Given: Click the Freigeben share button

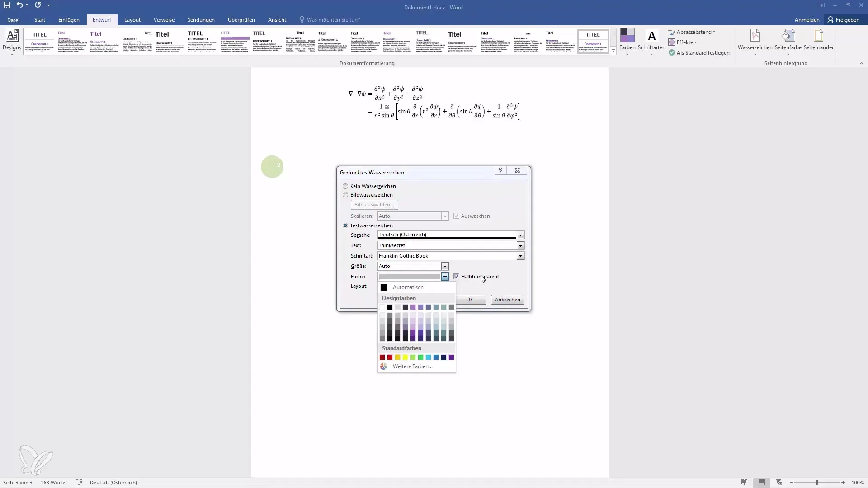Looking at the screenshot, I should (844, 20).
